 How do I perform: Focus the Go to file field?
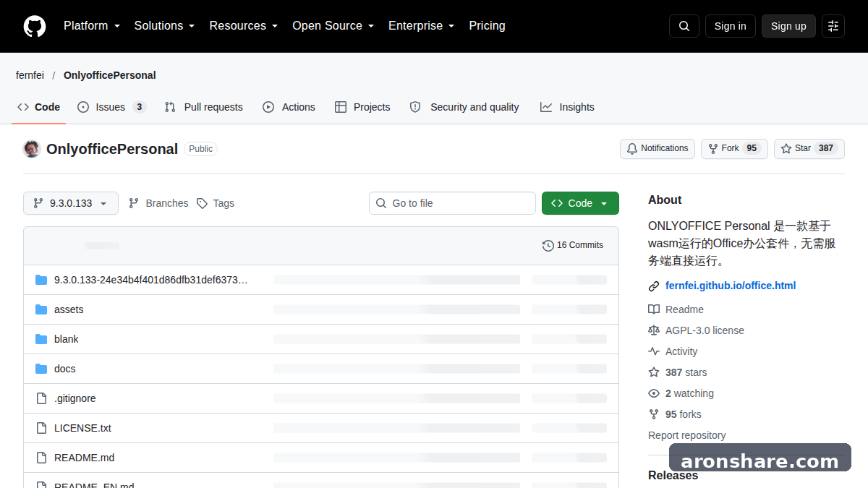coord(452,203)
